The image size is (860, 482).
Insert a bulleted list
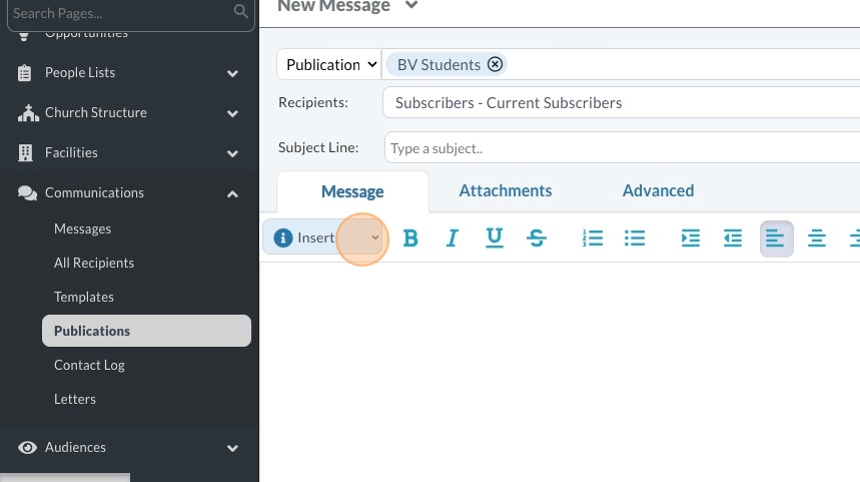point(635,238)
